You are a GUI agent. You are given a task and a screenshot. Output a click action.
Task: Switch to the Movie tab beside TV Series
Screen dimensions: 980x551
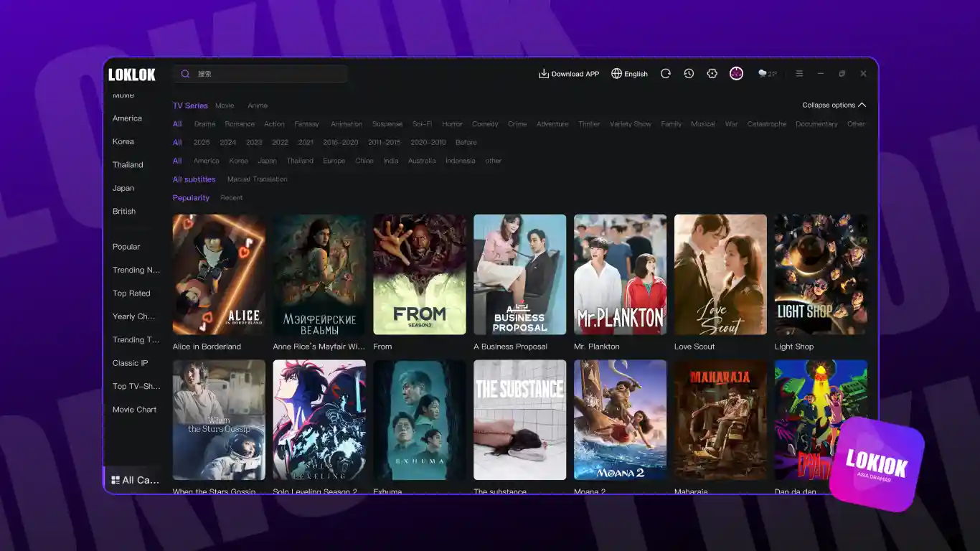click(x=225, y=105)
